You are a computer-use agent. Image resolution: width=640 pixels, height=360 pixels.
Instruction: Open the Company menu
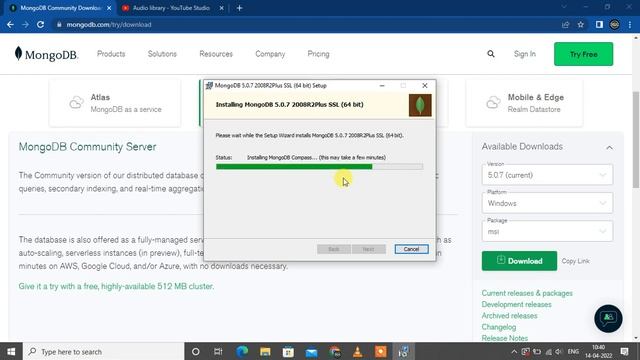(270, 54)
